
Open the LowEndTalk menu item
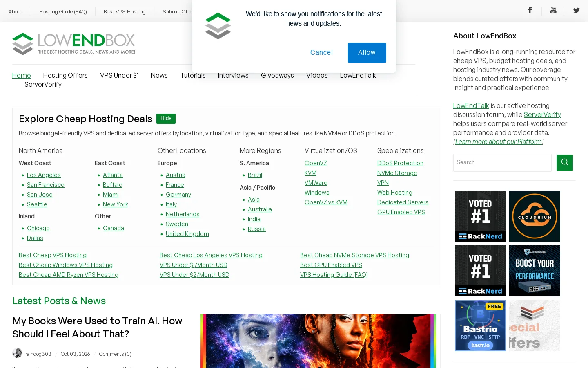pyautogui.click(x=358, y=76)
